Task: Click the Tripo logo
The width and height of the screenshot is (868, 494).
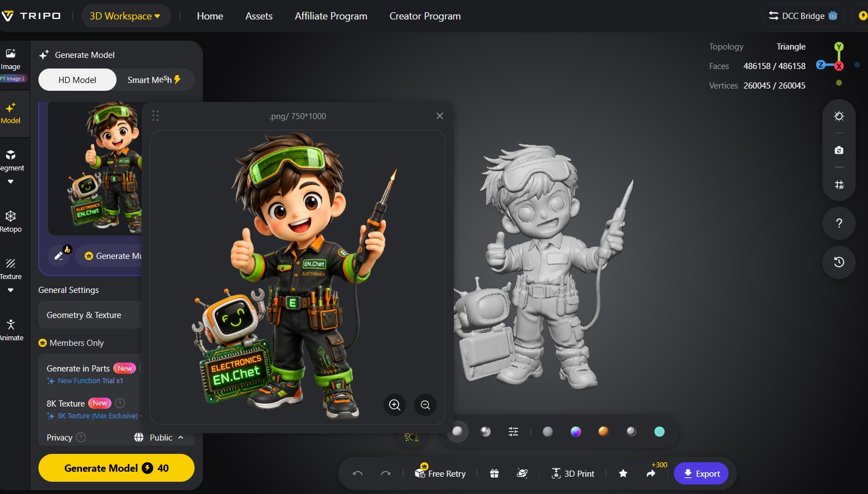Action: click(31, 16)
